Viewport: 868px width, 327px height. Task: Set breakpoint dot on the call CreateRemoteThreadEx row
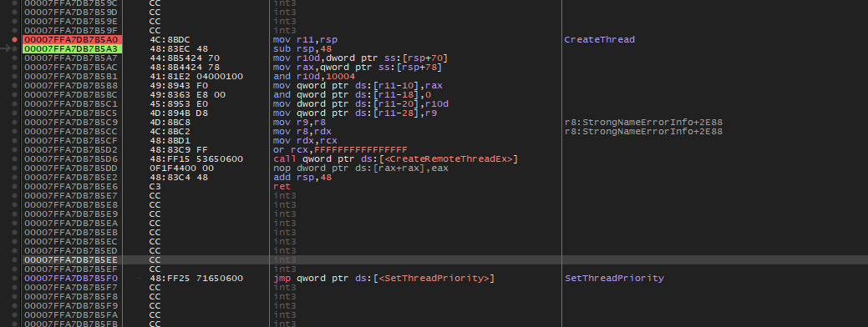15,159
